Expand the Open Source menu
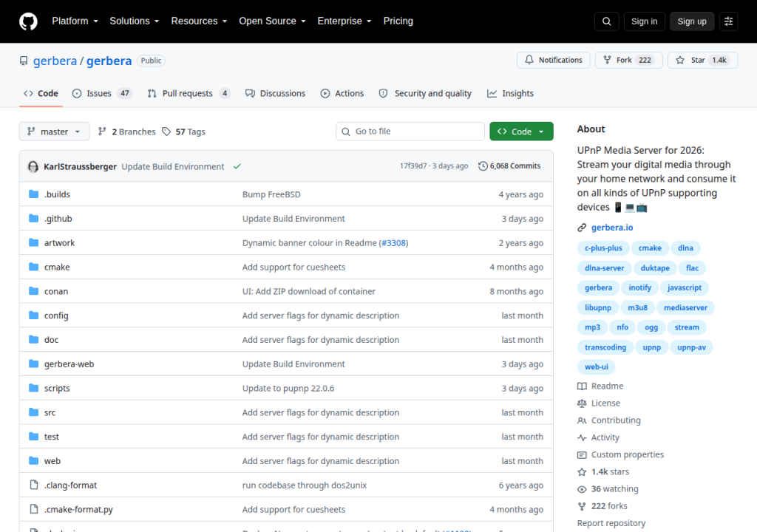 click(272, 21)
